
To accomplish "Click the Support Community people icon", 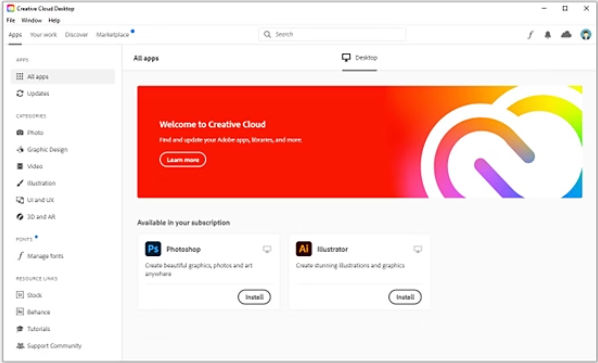I will click(20, 345).
